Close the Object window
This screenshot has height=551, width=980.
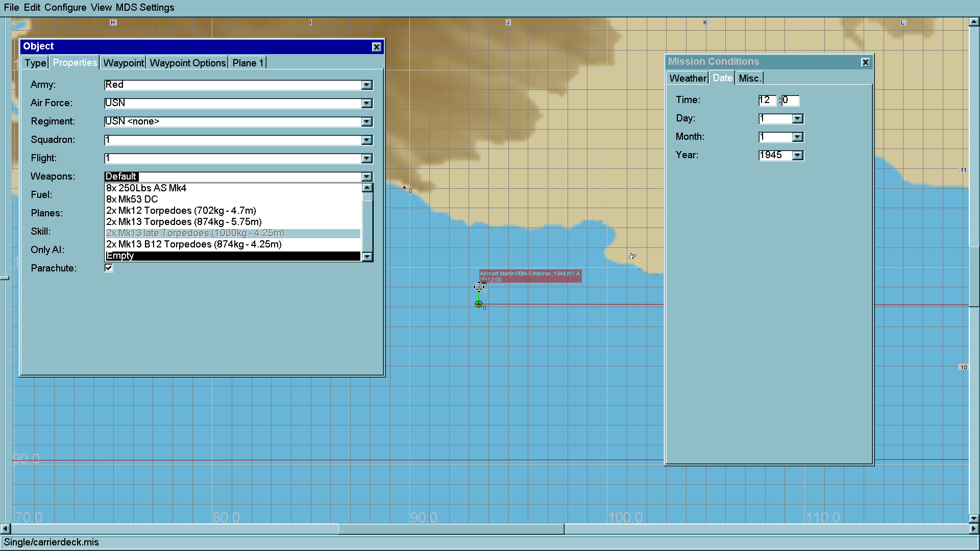[x=376, y=47]
